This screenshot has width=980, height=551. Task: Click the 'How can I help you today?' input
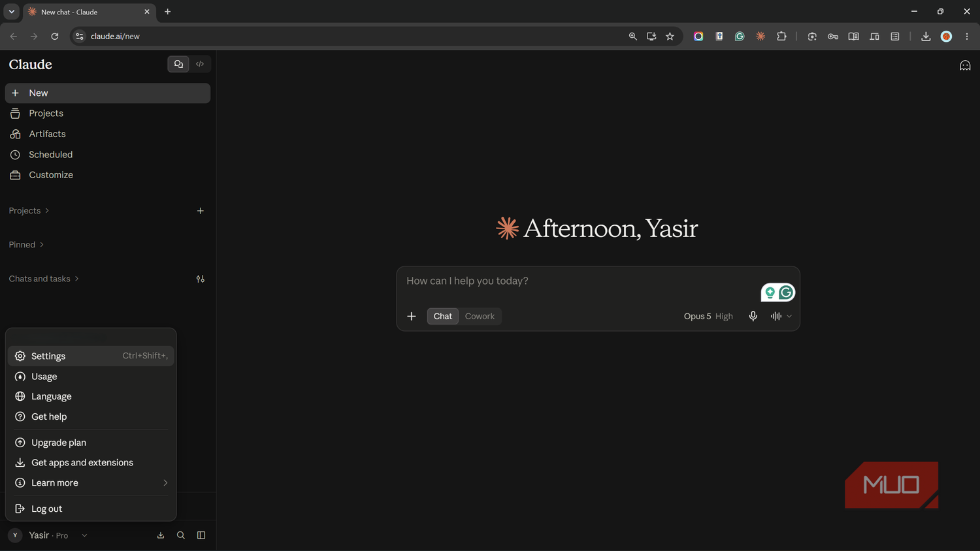click(x=578, y=281)
